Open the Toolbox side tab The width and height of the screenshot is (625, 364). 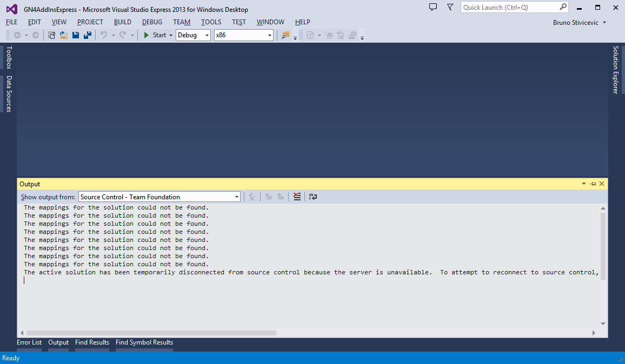click(x=9, y=58)
